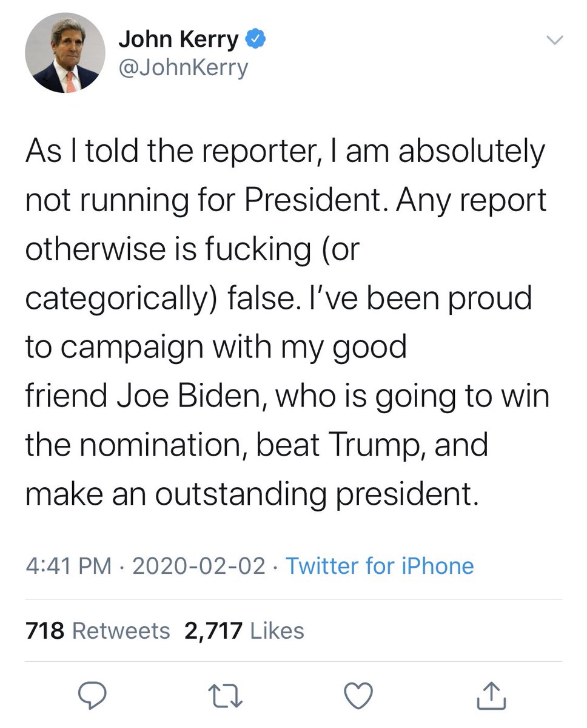The image size is (587, 728).
Task: Click the blue verified badge
Action: coord(255,40)
